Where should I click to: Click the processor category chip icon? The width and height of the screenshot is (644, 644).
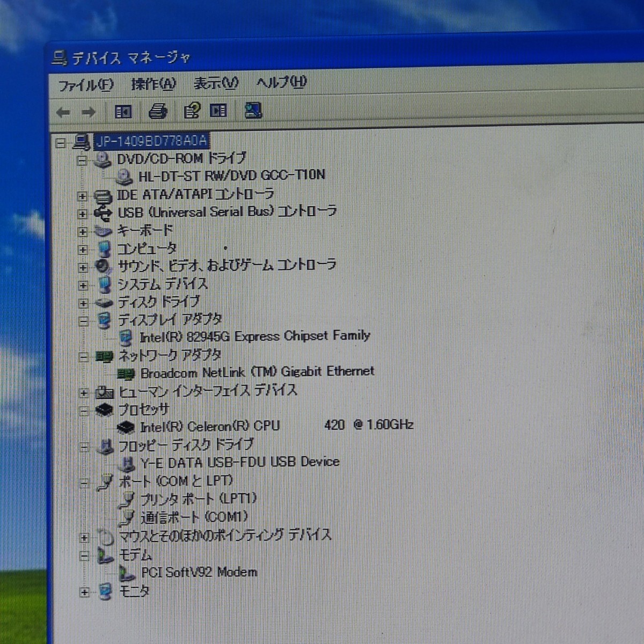coord(105,411)
